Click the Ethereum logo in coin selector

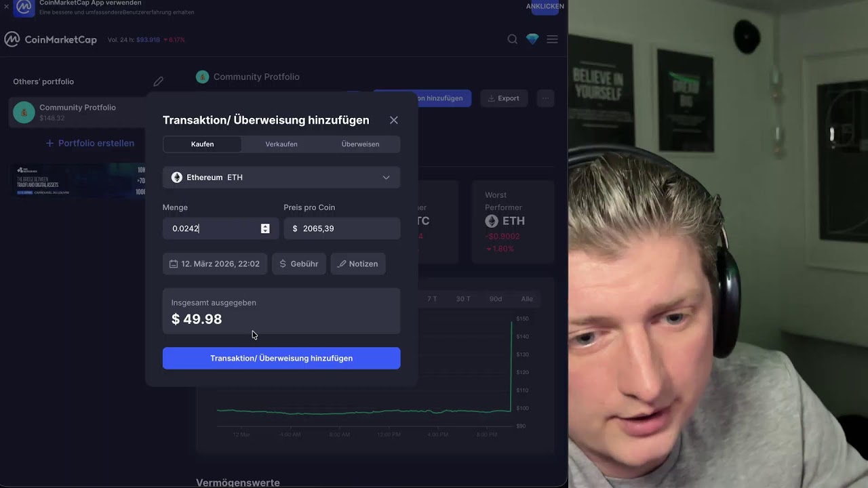[177, 178]
